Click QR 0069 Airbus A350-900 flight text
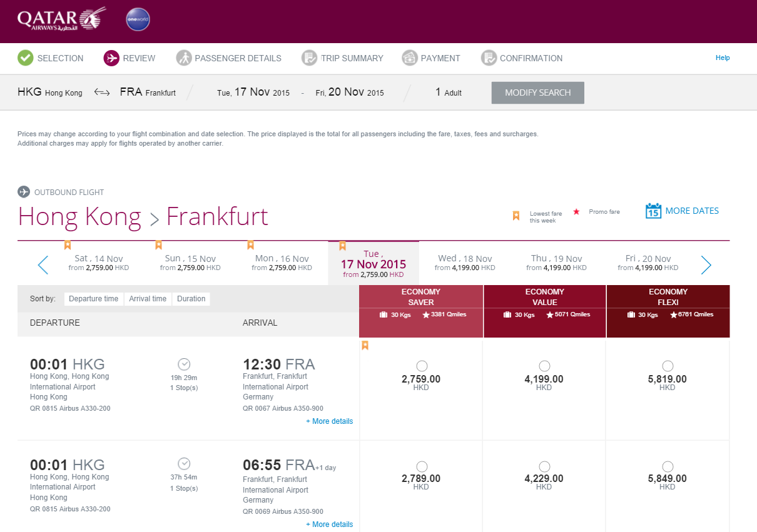Image resolution: width=757 pixels, height=532 pixels. (x=283, y=511)
